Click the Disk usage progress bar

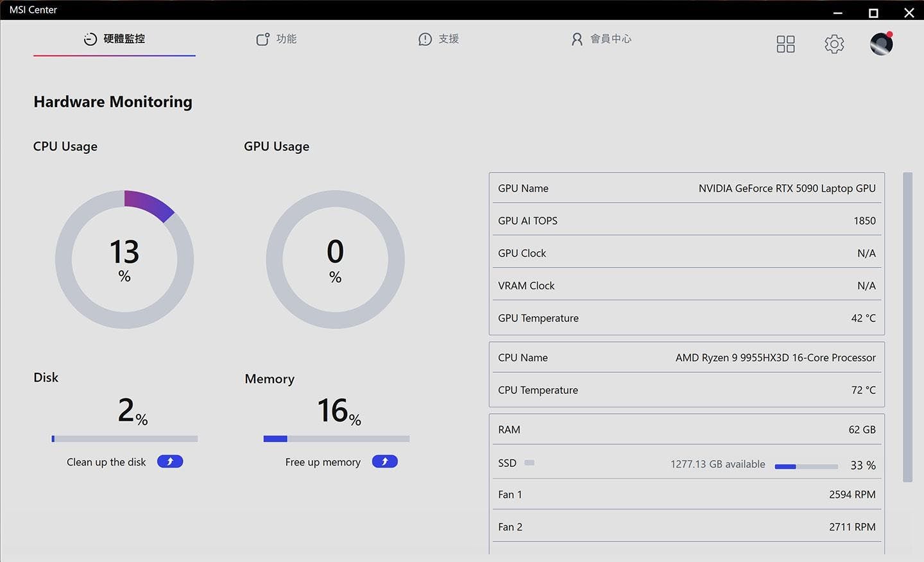click(124, 439)
